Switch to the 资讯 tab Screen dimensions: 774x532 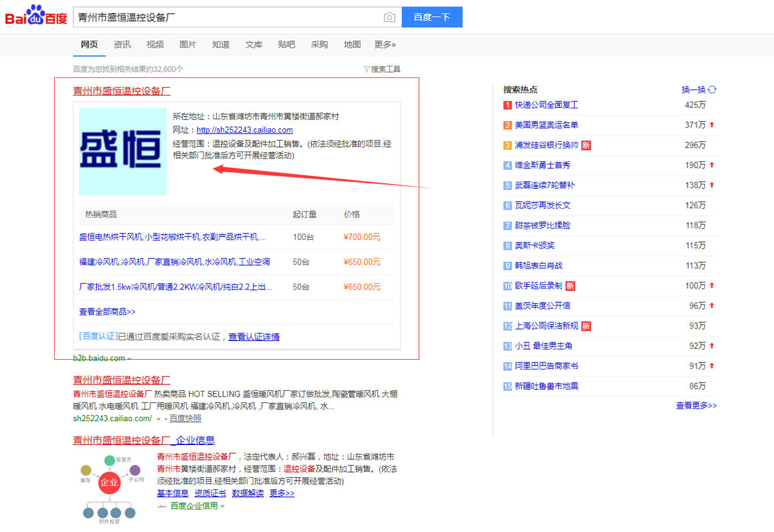click(122, 44)
